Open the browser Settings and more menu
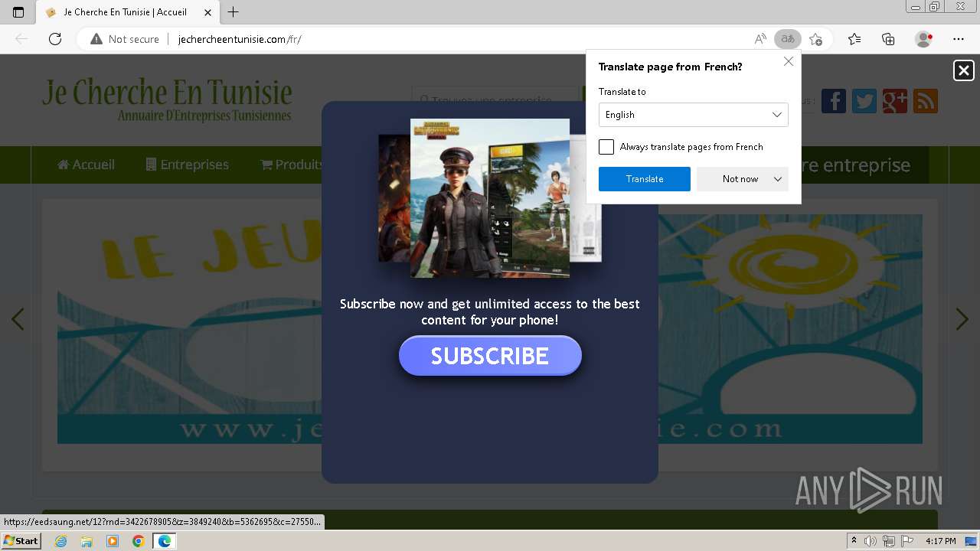Viewport: 980px width, 551px height. [959, 39]
